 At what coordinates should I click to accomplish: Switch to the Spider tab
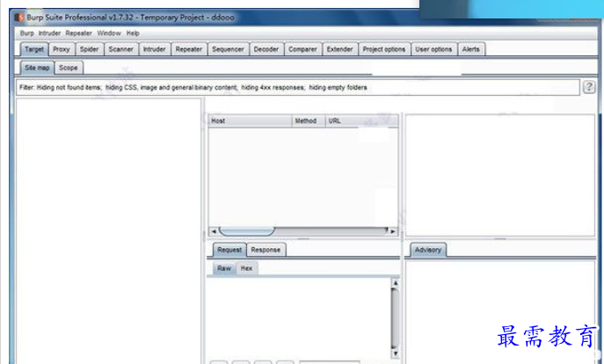(89, 49)
